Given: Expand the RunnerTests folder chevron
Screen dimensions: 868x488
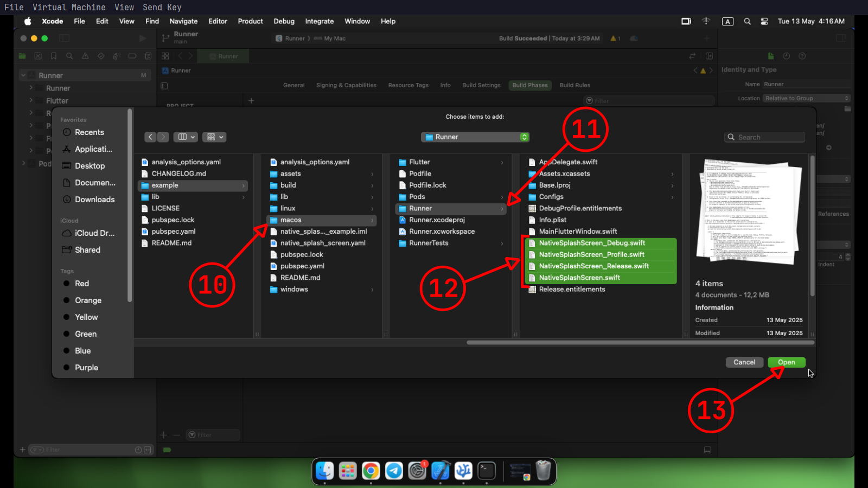Looking at the screenshot, I should pyautogui.click(x=502, y=243).
